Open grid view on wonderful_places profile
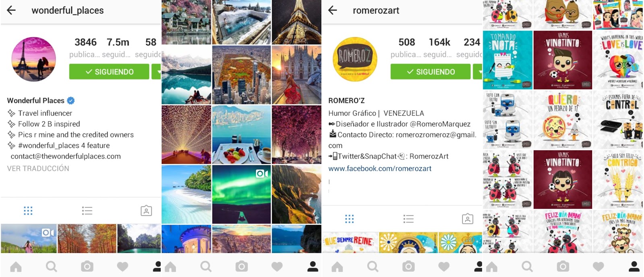 point(28,210)
